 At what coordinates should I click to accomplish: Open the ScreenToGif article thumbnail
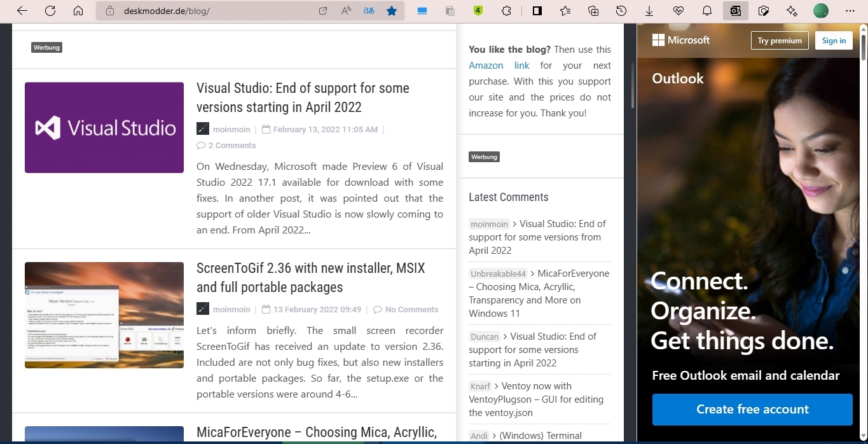click(x=104, y=315)
